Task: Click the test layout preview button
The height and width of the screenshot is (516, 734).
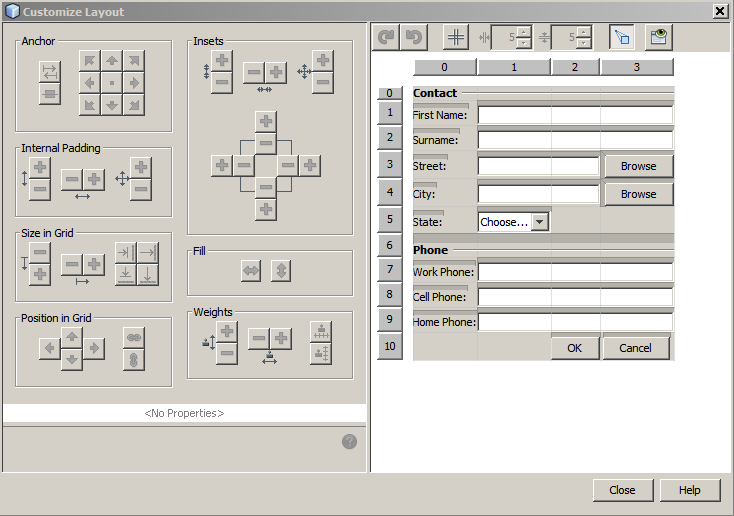Action: [658, 37]
